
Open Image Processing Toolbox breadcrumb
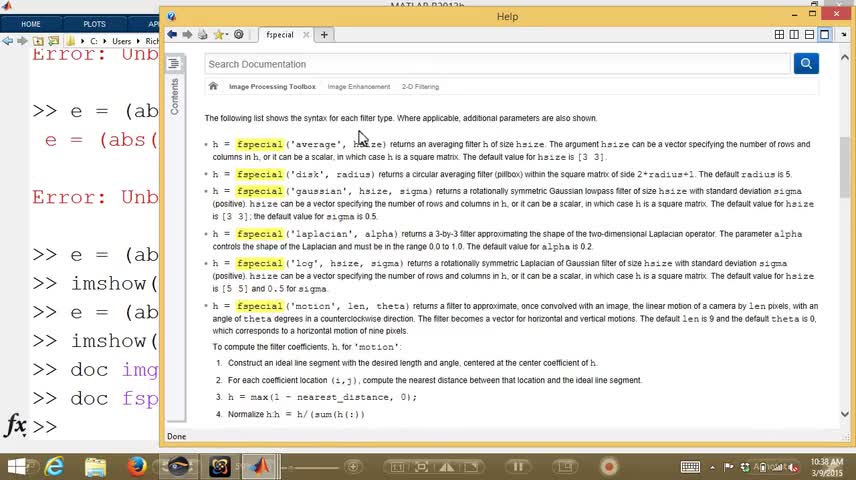coord(272,87)
